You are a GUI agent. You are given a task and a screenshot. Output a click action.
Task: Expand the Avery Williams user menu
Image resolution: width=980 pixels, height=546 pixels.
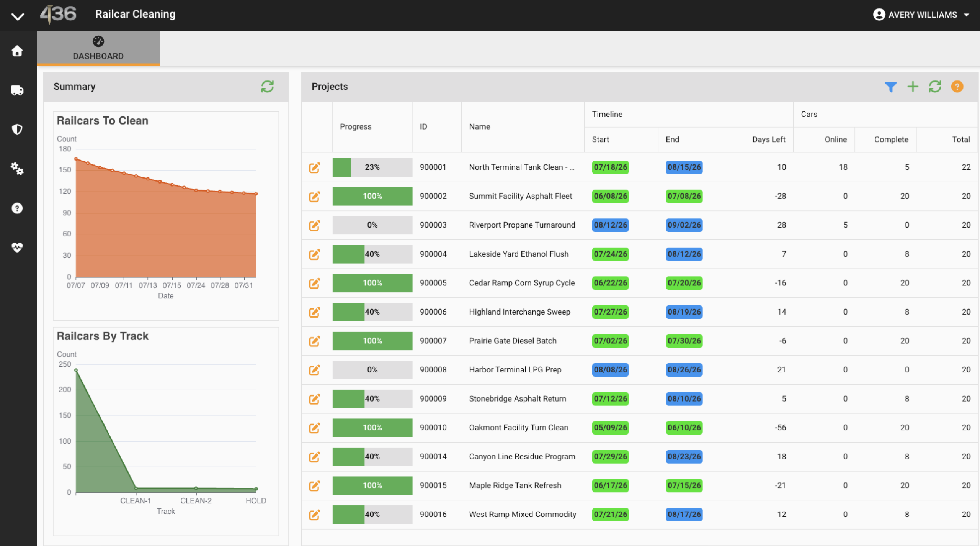pyautogui.click(x=922, y=15)
